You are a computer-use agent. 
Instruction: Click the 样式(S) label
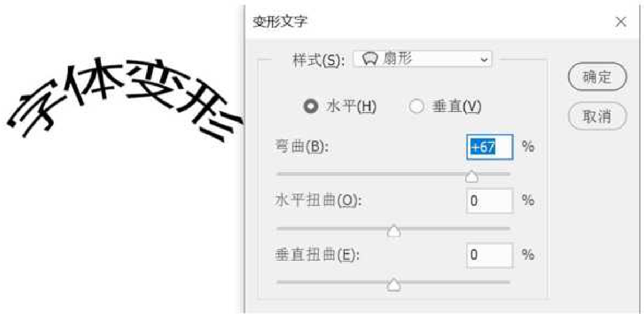(x=319, y=60)
